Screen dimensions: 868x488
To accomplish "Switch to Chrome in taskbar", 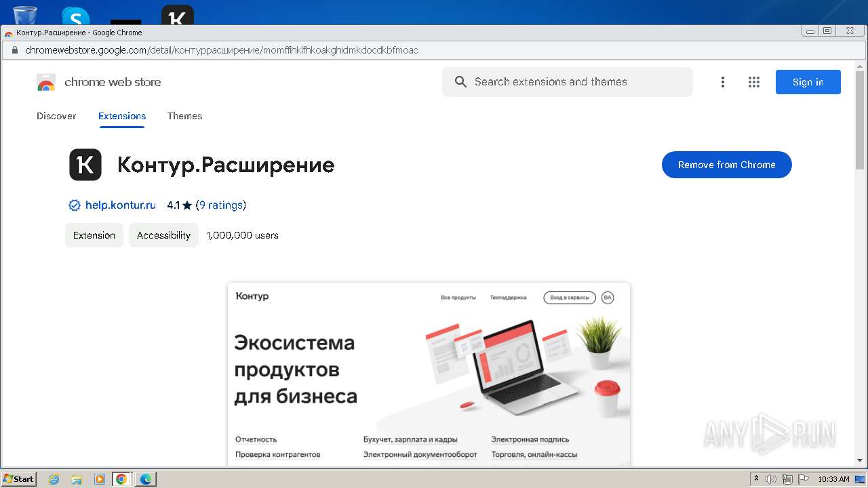I will coord(121,479).
